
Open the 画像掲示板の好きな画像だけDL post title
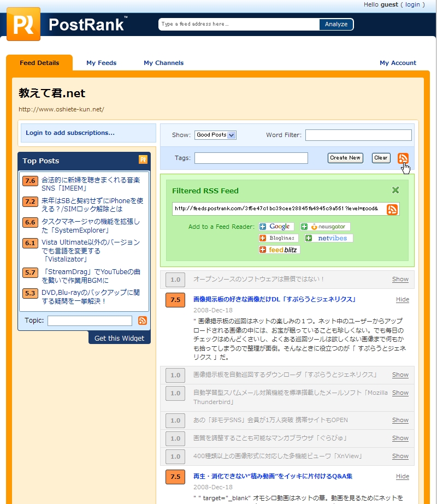point(275,299)
